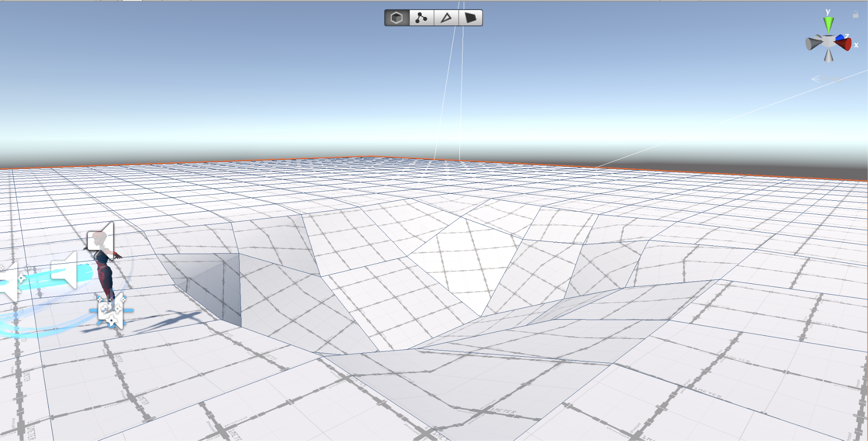868x441 pixels.
Task: Activate Edge selection mode
Action: click(x=446, y=18)
